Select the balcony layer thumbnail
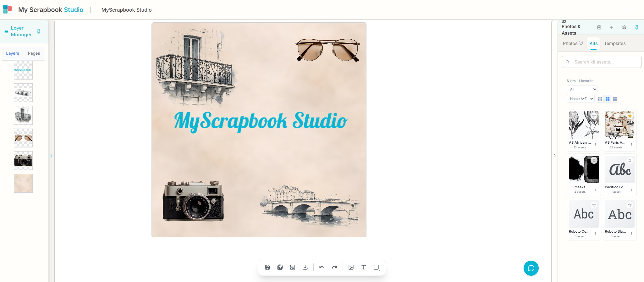Viewport: 644px width, 282px height. click(x=23, y=115)
